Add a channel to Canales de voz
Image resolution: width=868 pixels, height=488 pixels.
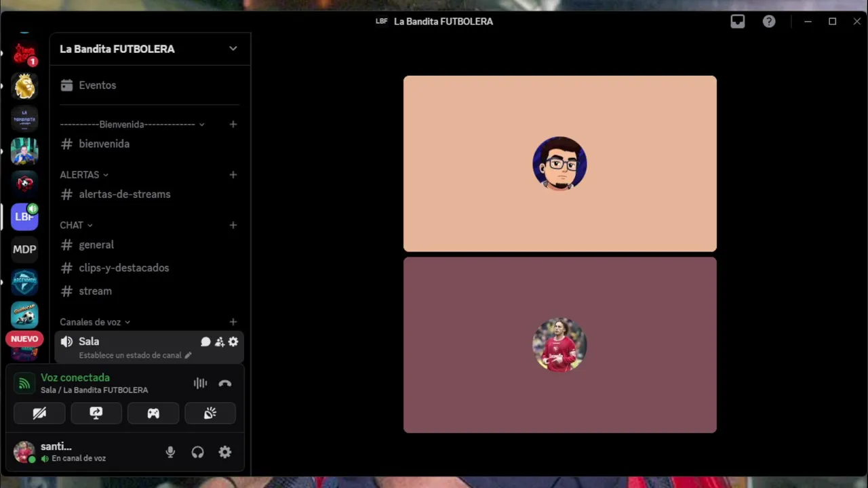pyautogui.click(x=233, y=321)
